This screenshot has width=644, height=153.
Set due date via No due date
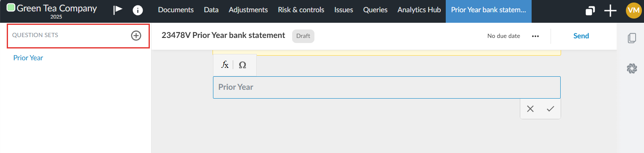[504, 36]
